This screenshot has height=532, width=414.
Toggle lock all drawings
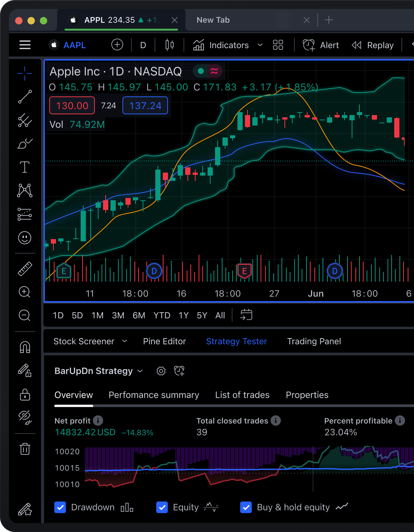[25, 394]
